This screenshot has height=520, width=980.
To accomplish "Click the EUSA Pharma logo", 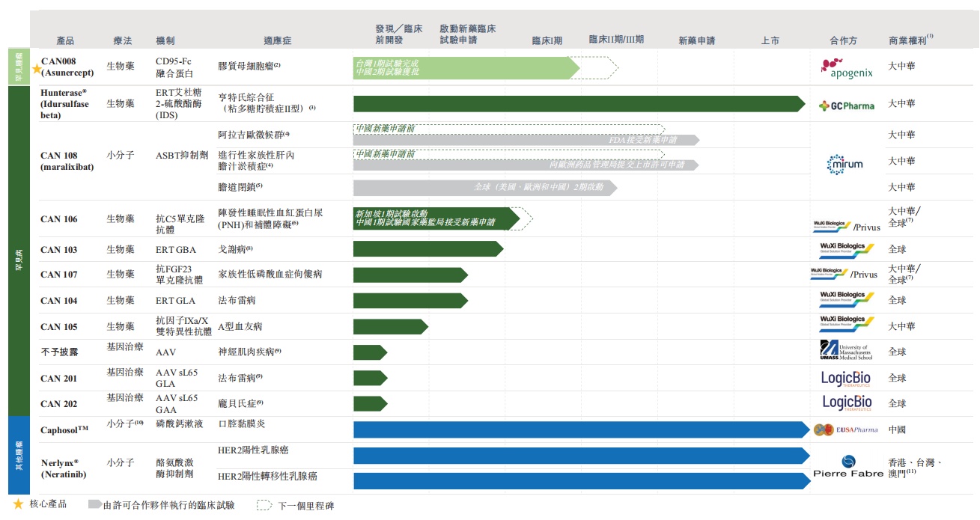I will click(845, 430).
